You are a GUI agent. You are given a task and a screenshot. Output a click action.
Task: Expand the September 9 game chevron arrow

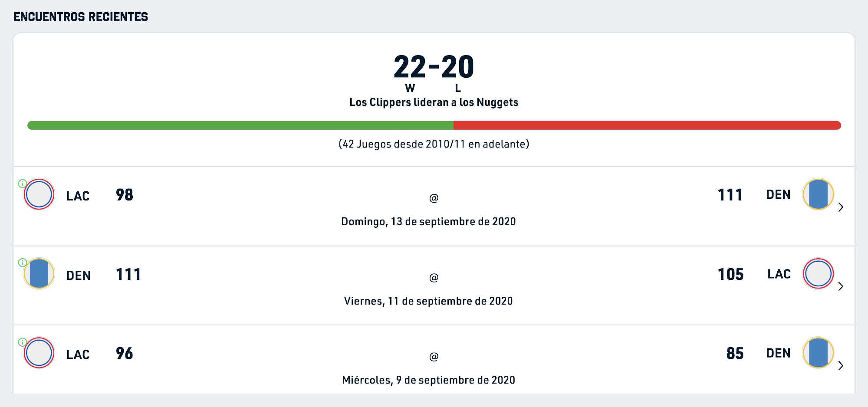841,366
